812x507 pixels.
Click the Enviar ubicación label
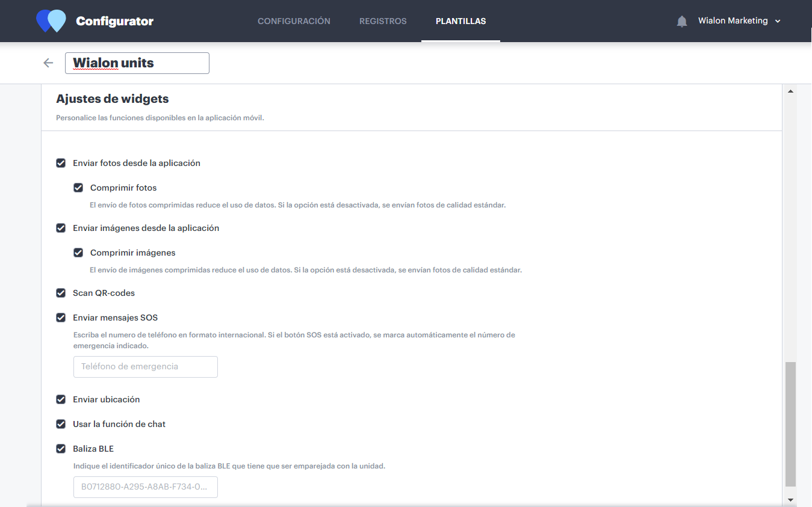click(107, 399)
